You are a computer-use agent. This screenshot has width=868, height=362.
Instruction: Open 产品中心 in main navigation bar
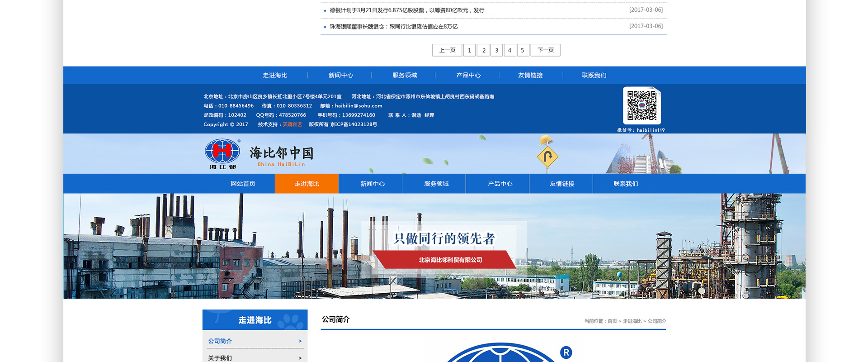pos(500,184)
